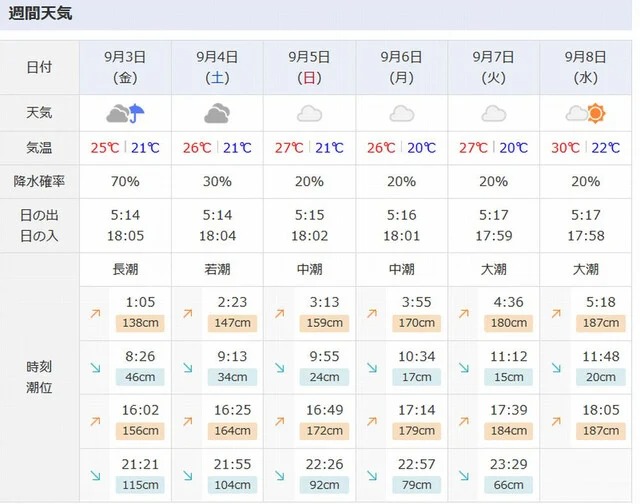The width and height of the screenshot is (640, 504).
Task: Click the falling tide arrow beside 8:26
Action: pyautogui.click(x=95, y=368)
